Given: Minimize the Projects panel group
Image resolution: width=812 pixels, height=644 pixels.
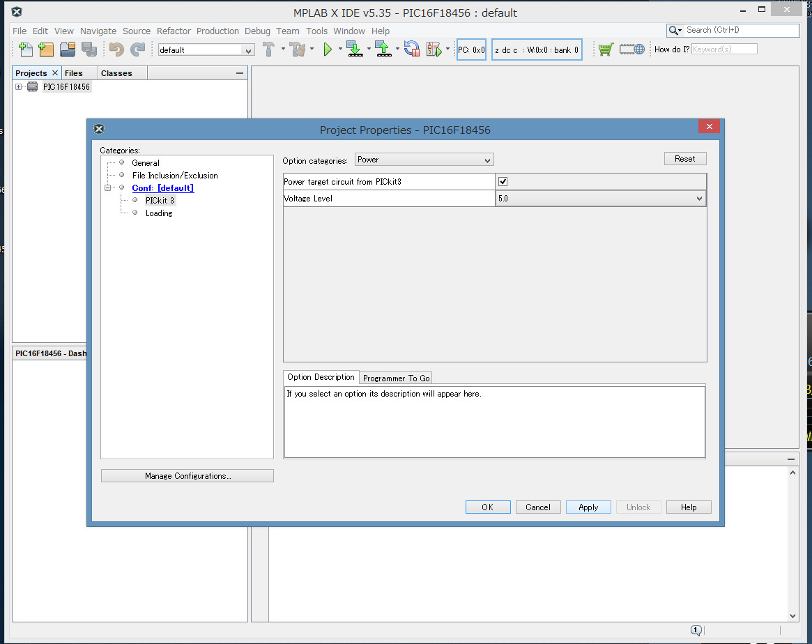Looking at the screenshot, I should (239, 73).
